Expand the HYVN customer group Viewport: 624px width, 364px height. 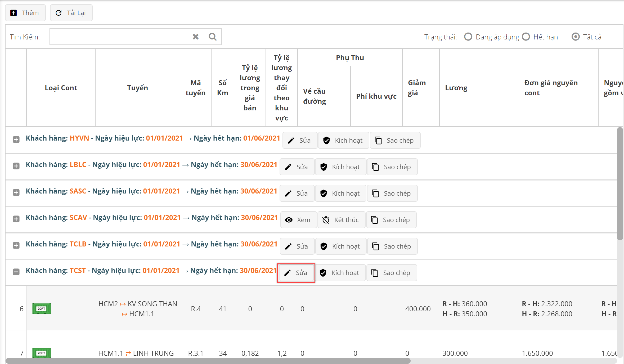(x=16, y=140)
